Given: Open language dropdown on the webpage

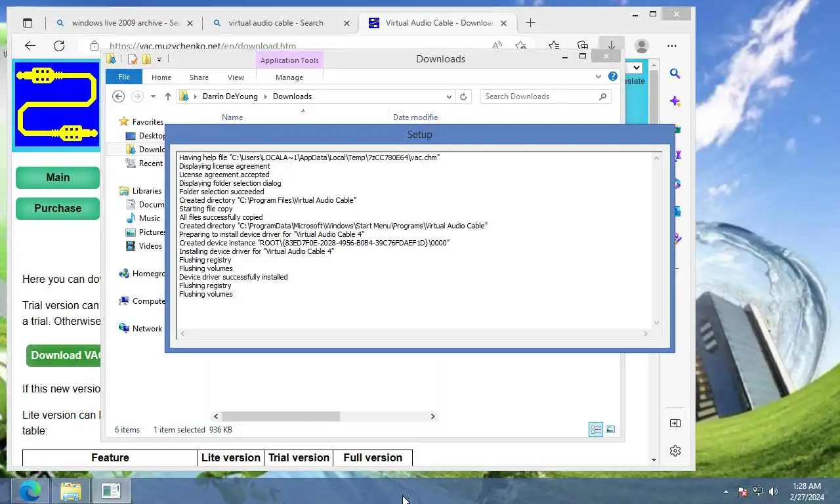Looking at the screenshot, I should pos(636,67).
